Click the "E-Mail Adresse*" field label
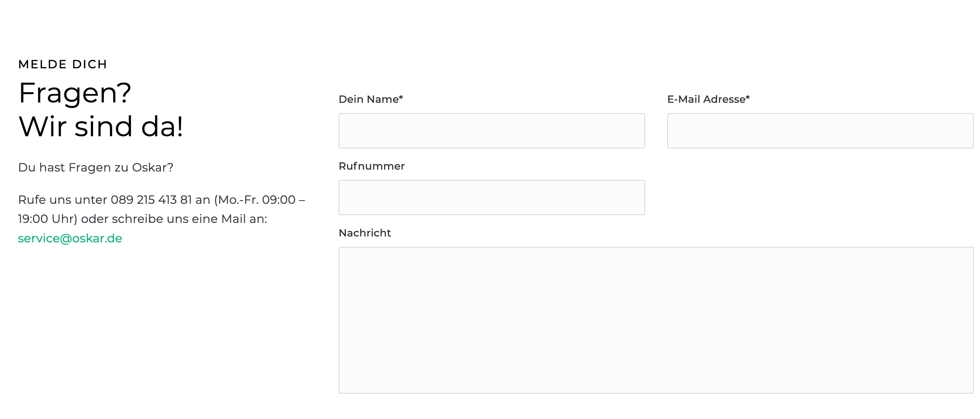Image resolution: width=980 pixels, height=419 pixels. (x=706, y=99)
